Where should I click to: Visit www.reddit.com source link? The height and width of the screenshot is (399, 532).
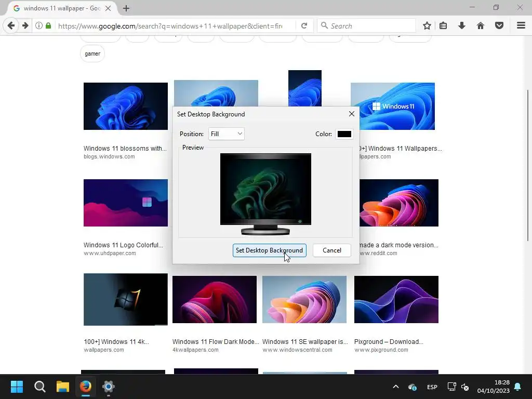tap(378, 254)
